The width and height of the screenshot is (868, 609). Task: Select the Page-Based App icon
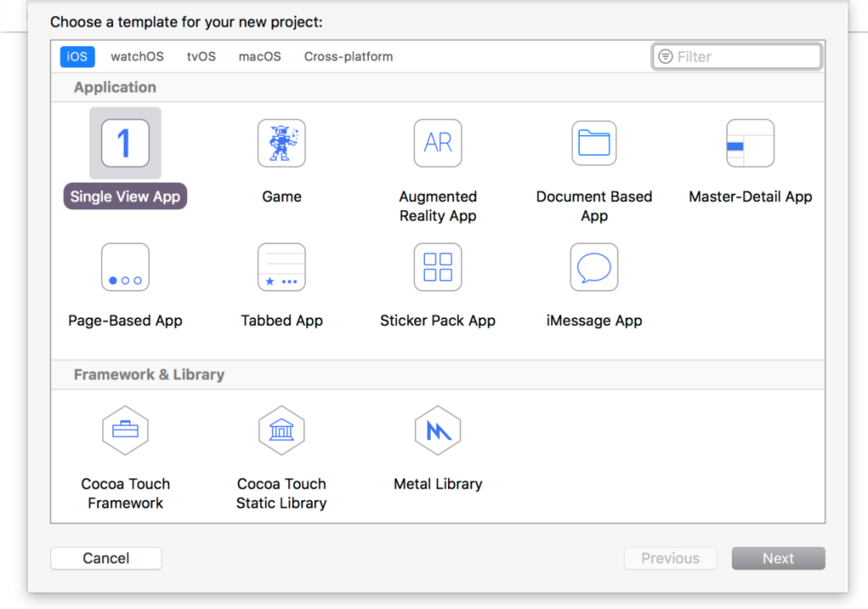(x=125, y=267)
